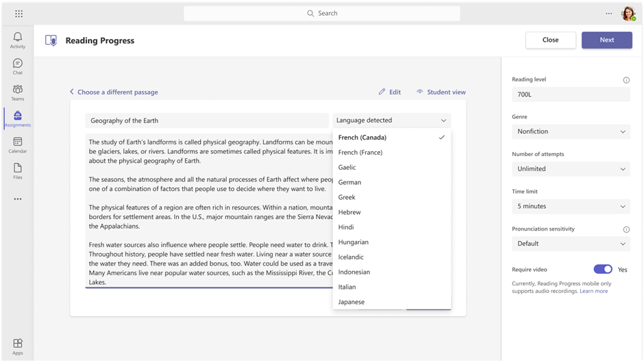Screen dimensions: 644x362
Task: Toggle the Require video switch
Action: click(603, 269)
